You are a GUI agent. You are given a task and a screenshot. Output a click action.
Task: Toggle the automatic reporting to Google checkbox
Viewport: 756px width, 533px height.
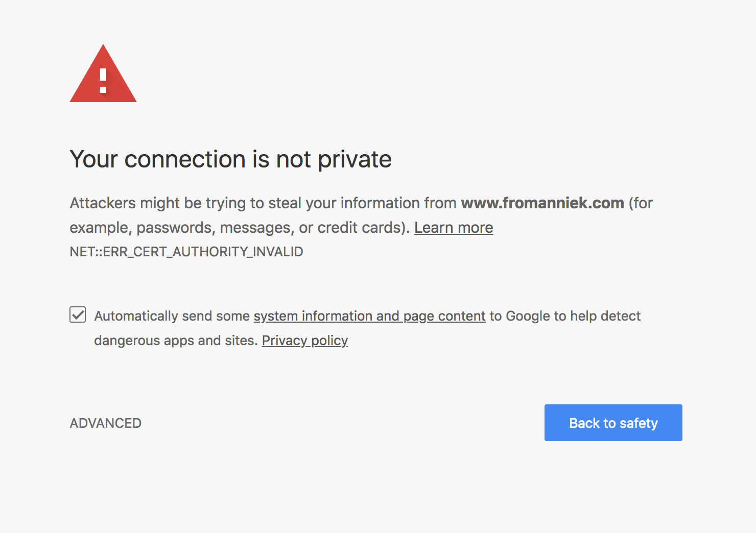(78, 314)
